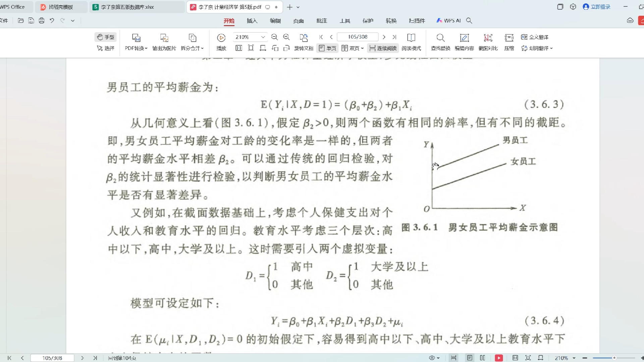Open the 扫描件 ribbon tab
The image size is (644, 362).
[417, 21]
